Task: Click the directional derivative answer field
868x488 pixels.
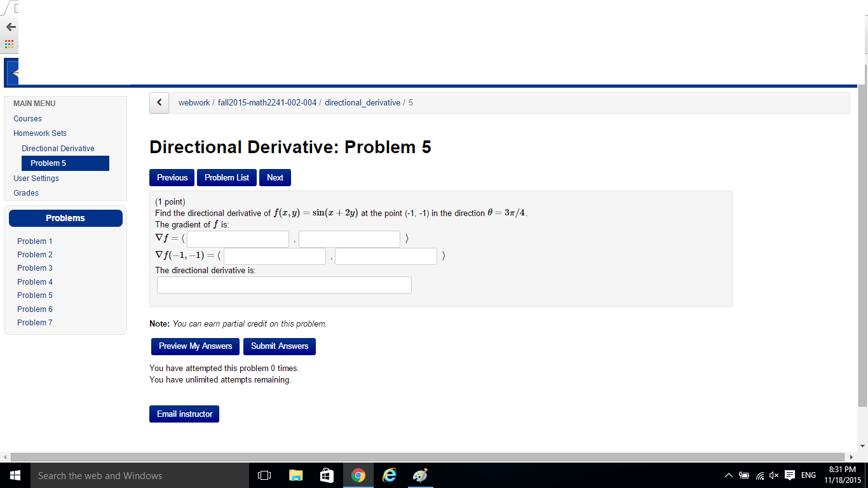Action: coord(284,285)
